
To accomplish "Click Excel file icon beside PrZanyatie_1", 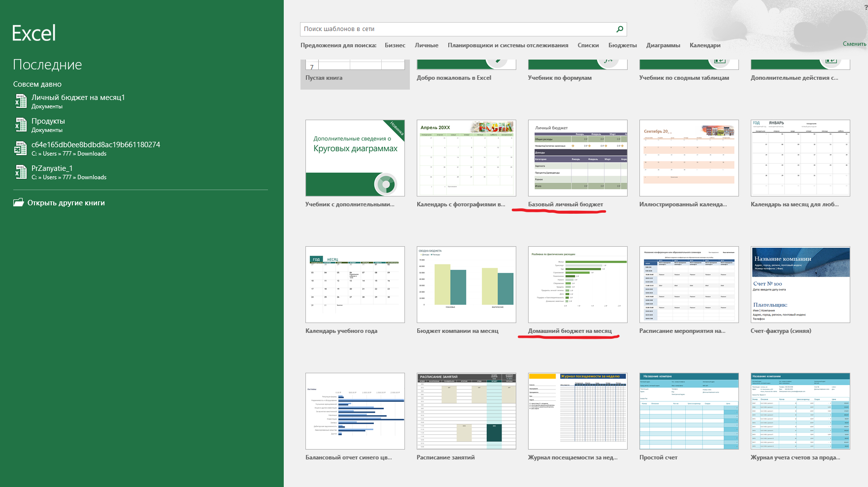I will point(21,172).
